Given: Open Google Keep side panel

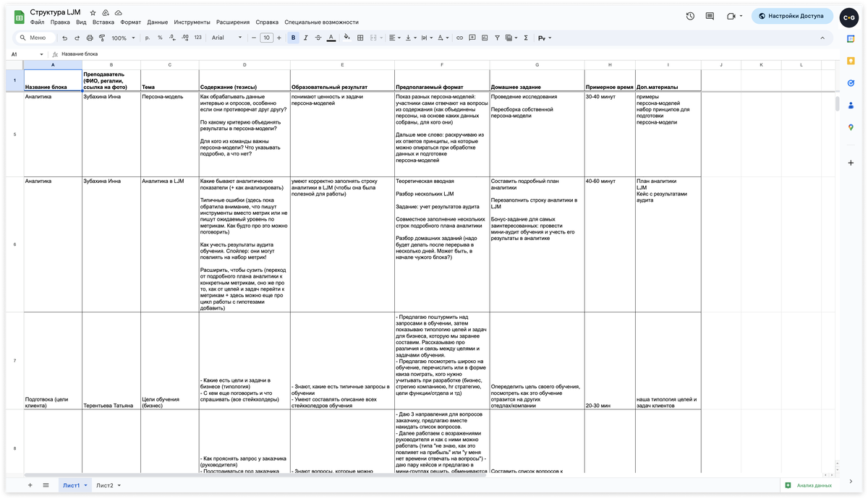Looking at the screenshot, I should pyautogui.click(x=851, y=61).
